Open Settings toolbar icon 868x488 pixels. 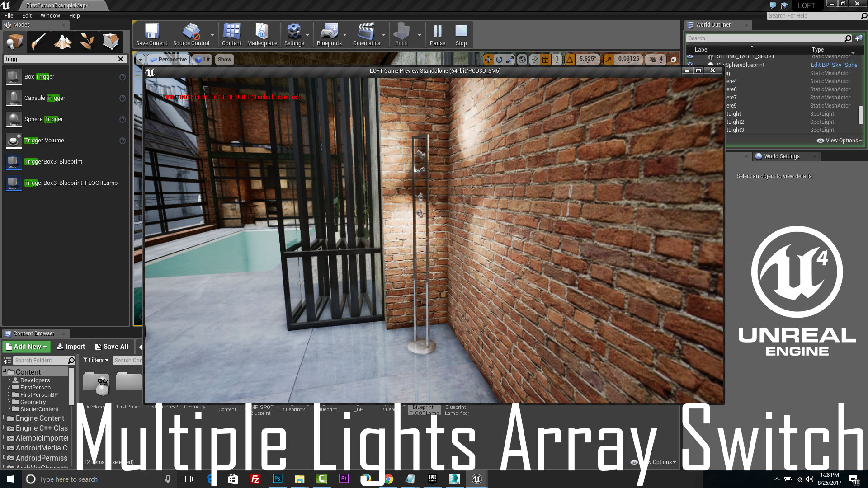[x=294, y=35]
